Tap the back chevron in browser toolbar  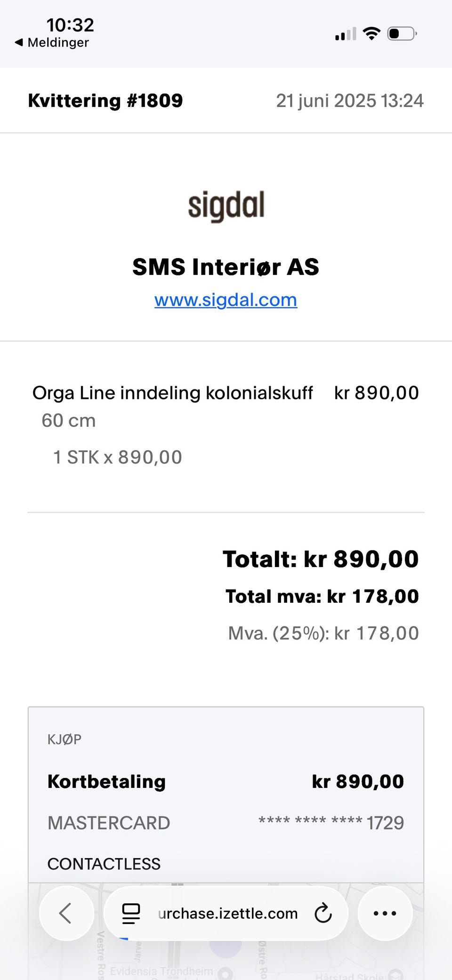click(x=66, y=914)
